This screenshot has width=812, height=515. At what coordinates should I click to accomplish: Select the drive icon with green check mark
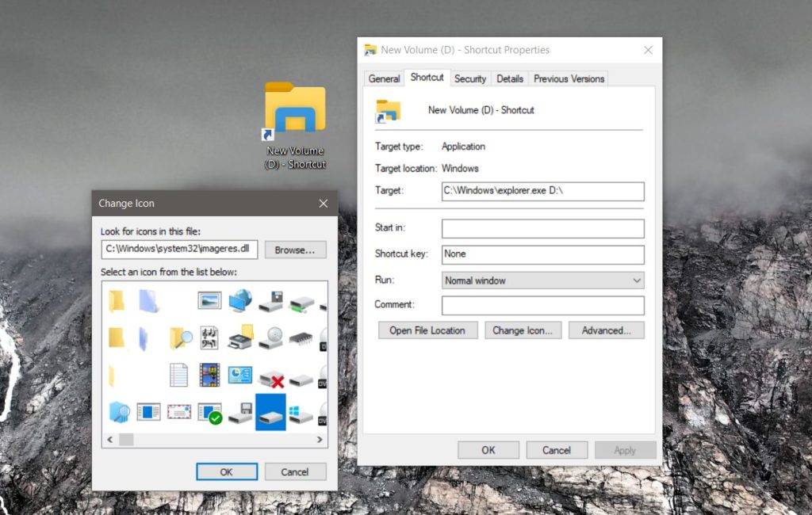(x=209, y=412)
